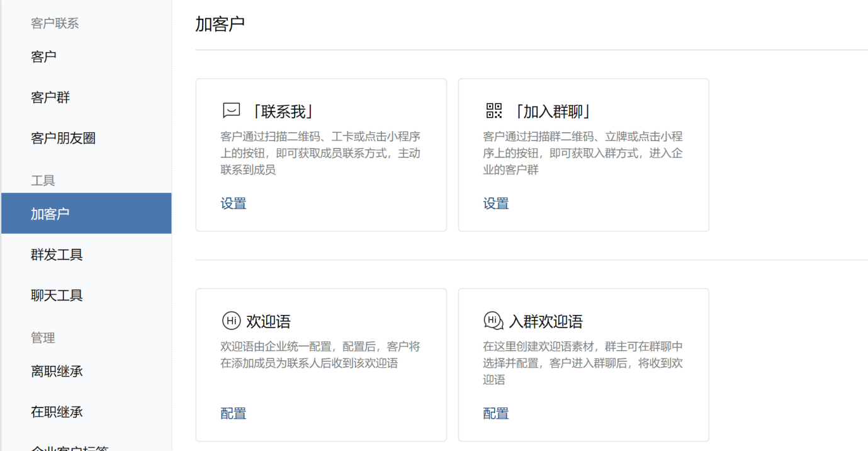Click the Hi circle icon for 欢迎语
868x451 pixels.
point(231,320)
